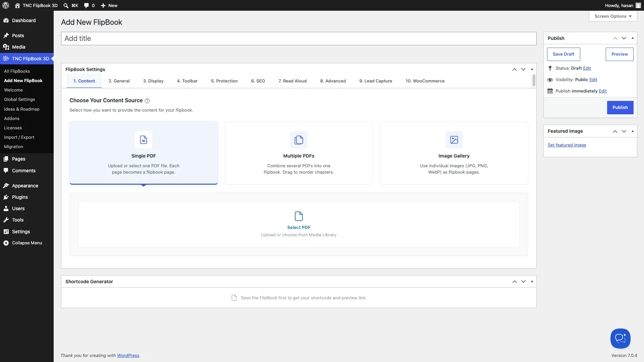Open the Migration submenu item
This screenshot has height=362, width=644.
tap(14, 147)
